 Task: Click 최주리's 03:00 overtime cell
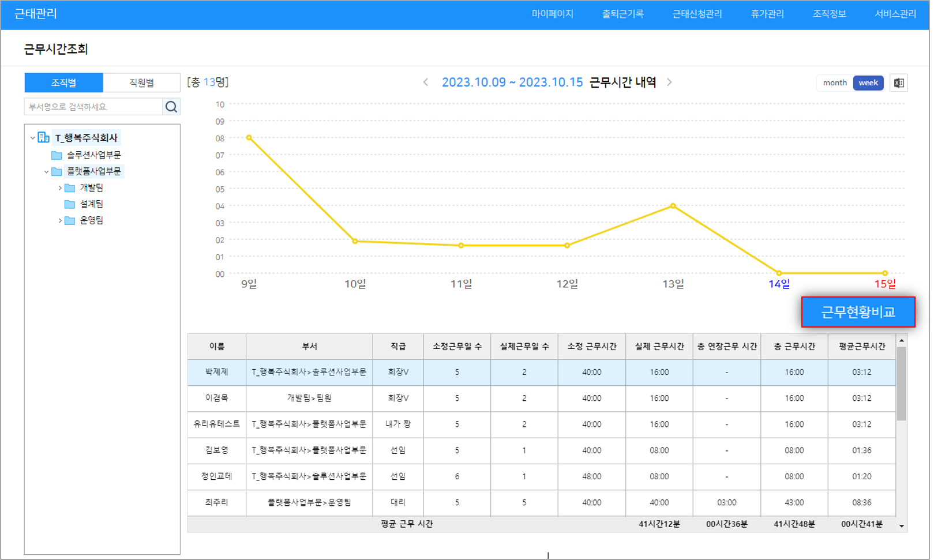727,503
